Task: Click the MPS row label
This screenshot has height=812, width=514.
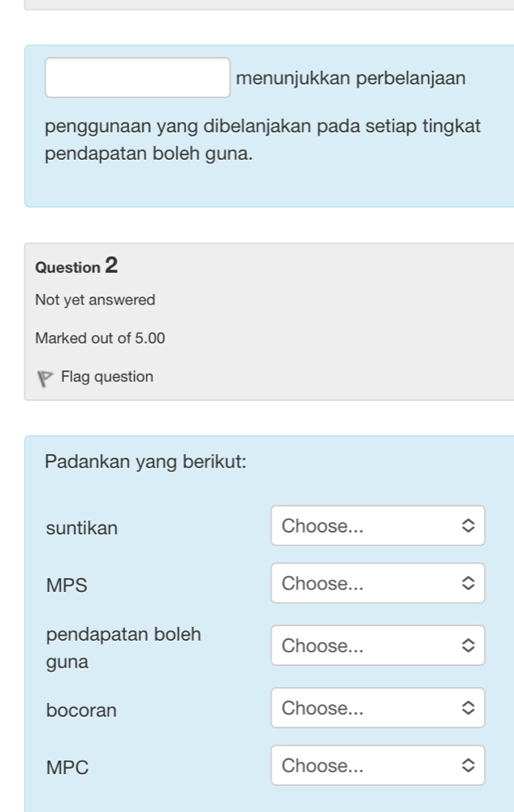Action: (x=67, y=585)
